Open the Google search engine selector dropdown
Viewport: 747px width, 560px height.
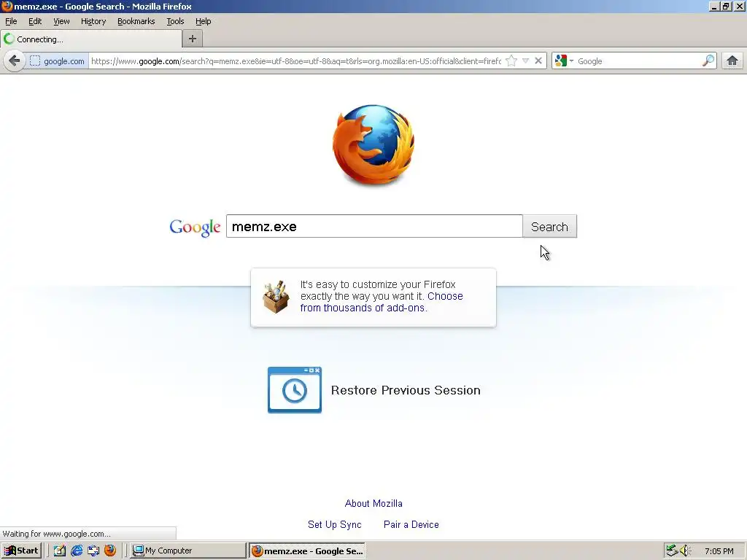pyautogui.click(x=564, y=61)
